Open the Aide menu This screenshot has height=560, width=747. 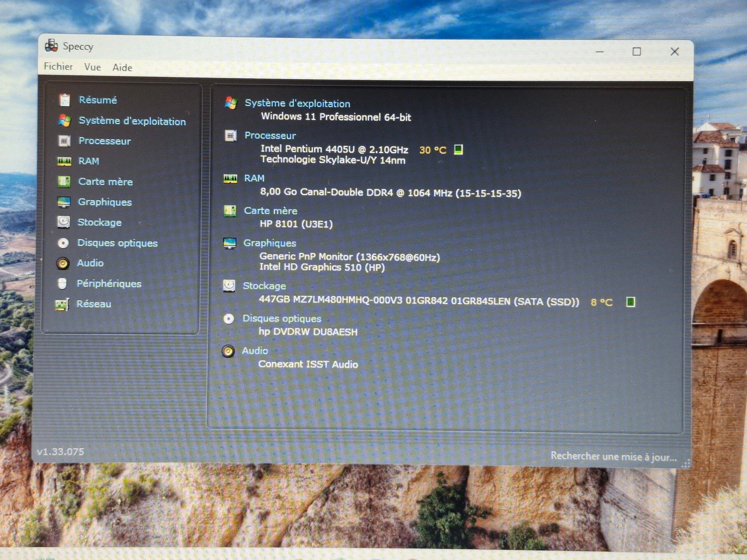pos(122,67)
